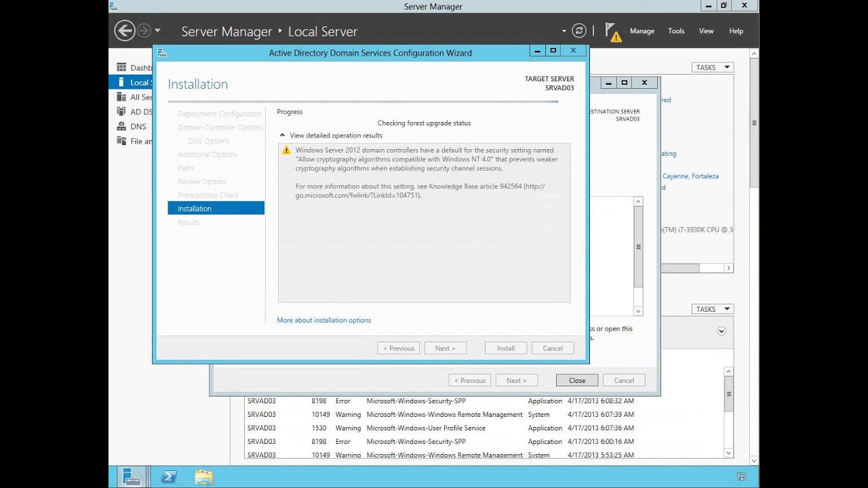Click Cancel in the AD DS wizard
The height and width of the screenshot is (488, 868).
(553, 348)
